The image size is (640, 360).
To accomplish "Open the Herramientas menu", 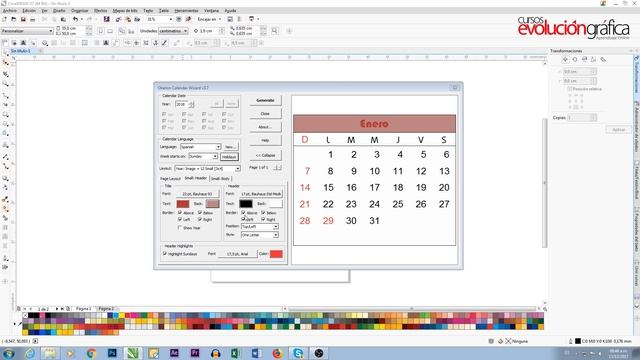I will 186,11.
